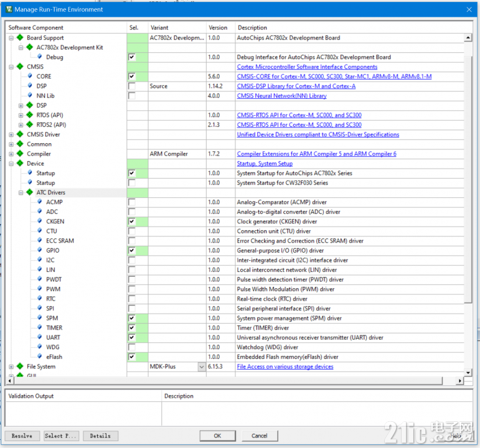The image size is (480, 448).
Task: Click the eFlash component icon
Action: pos(39,357)
